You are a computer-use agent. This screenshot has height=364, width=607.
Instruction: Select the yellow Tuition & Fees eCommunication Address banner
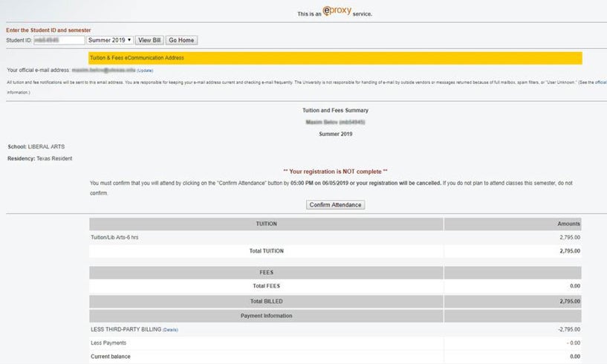[335, 58]
